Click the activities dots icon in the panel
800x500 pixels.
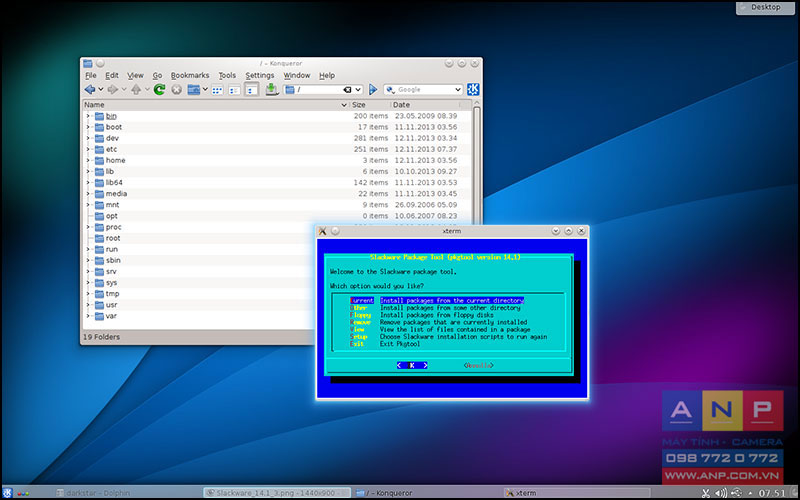pos(23,493)
